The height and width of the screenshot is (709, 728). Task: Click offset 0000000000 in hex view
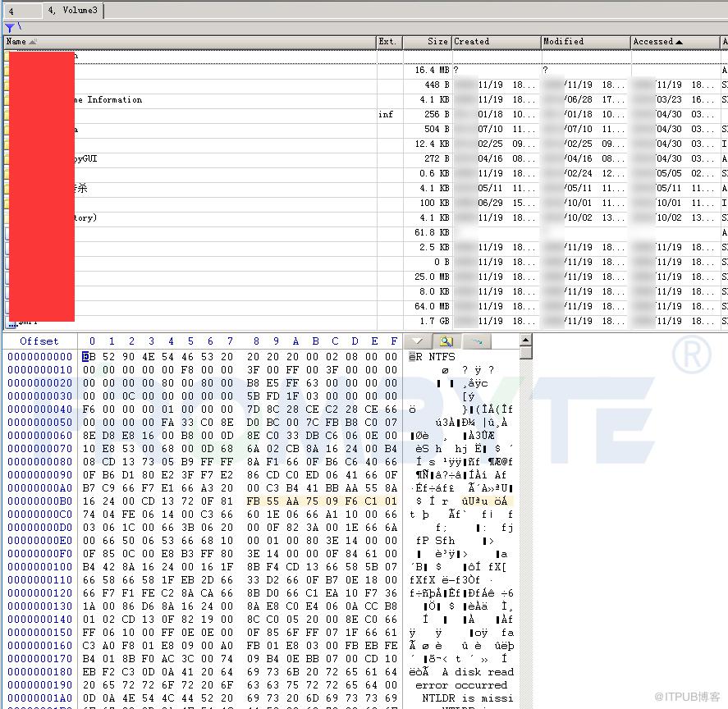(40, 357)
